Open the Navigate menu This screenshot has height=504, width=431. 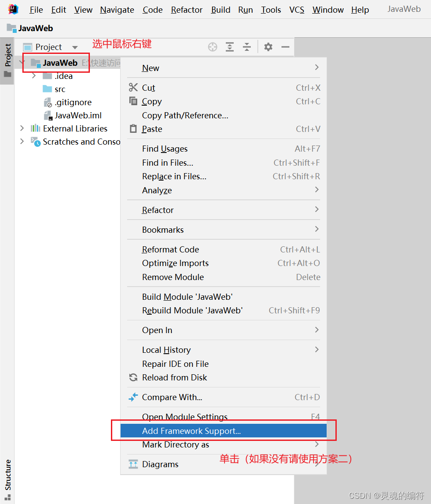pos(117,10)
